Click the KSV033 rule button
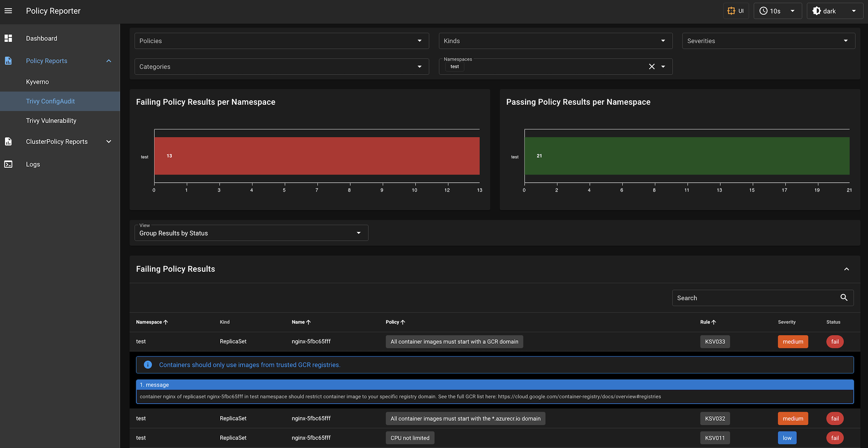 715,341
